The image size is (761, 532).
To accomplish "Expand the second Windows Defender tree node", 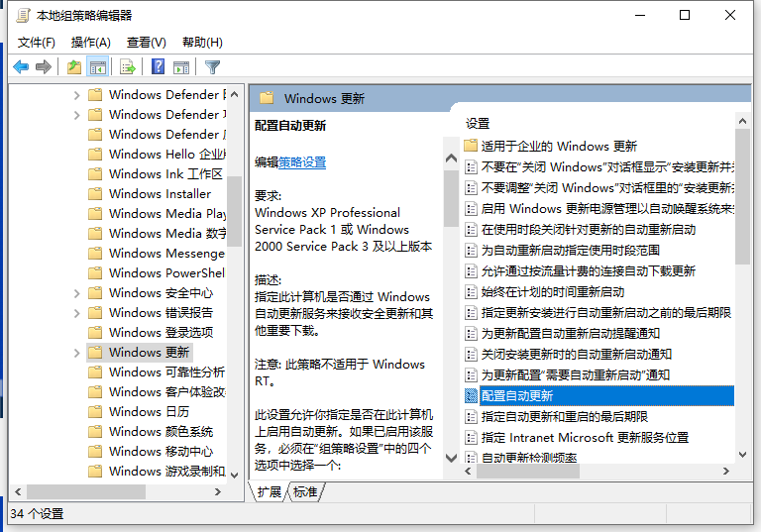I will (76, 115).
